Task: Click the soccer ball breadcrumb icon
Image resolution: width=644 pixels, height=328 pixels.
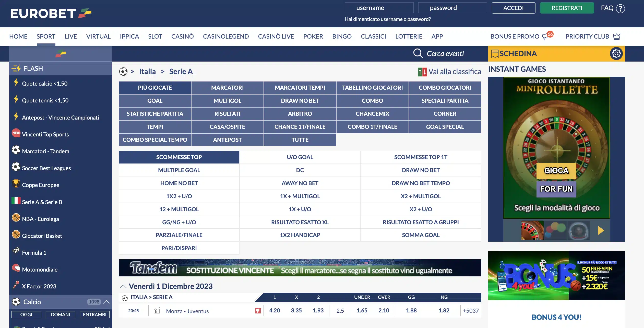Action: tap(123, 71)
